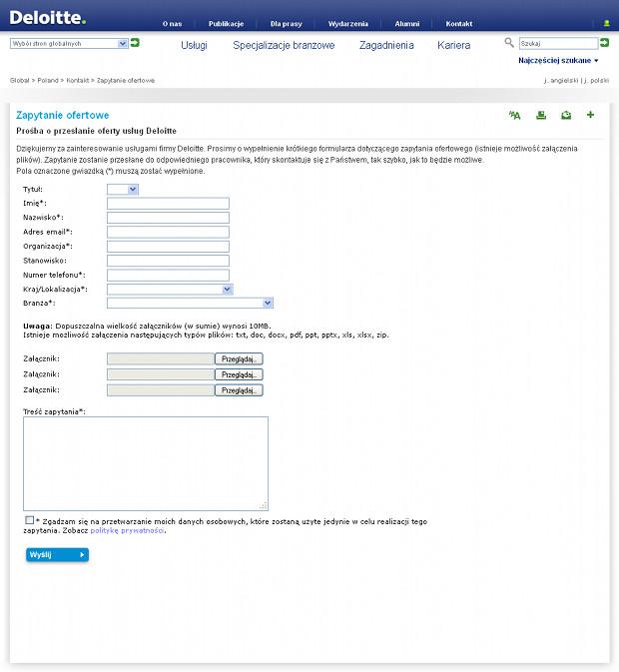Expand Najczęściej szukane list
Screen dimensions: 619x672
point(558,61)
